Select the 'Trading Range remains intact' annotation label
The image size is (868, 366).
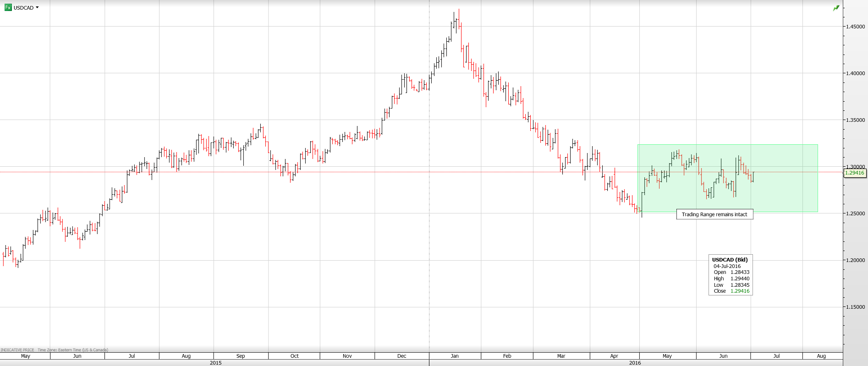pyautogui.click(x=714, y=214)
